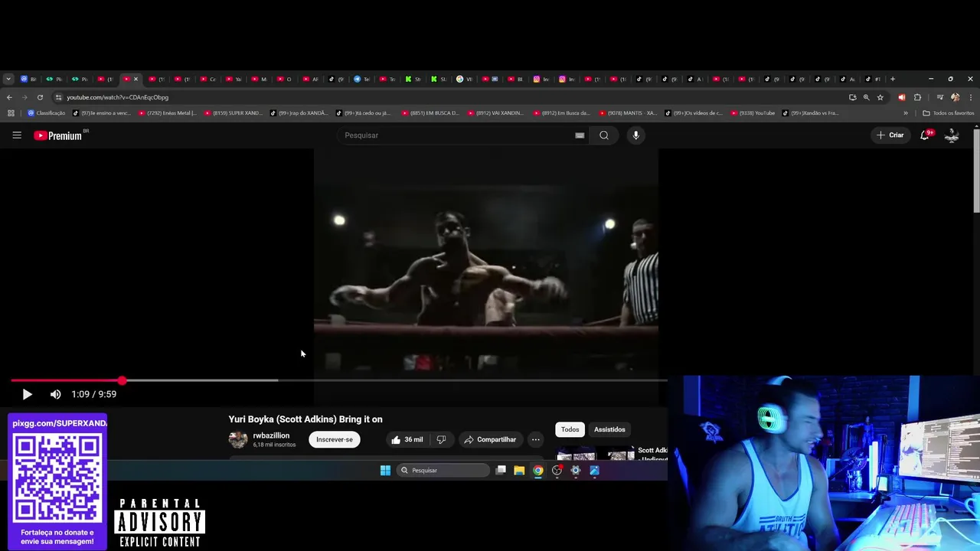Open Chrome extensions puzzle icon

pos(917,97)
